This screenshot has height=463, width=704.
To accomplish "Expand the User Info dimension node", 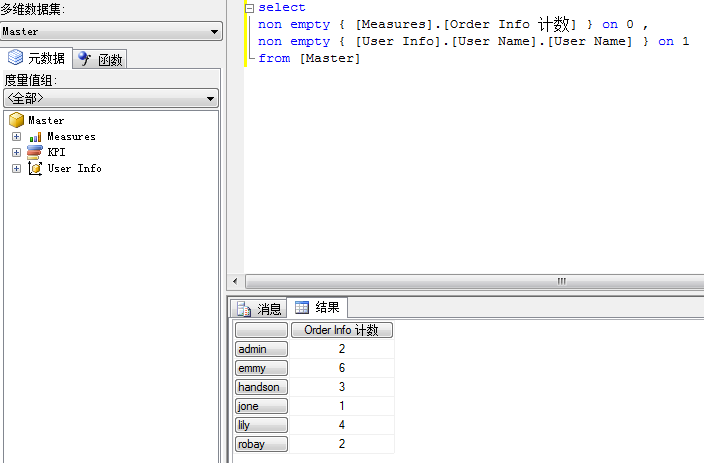I will pyautogui.click(x=17, y=168).
